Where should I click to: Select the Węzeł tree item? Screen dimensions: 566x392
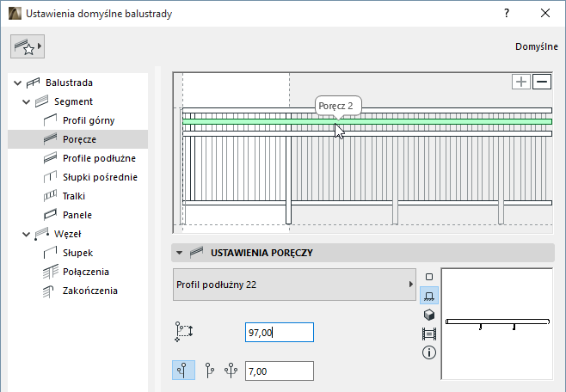coord(67,234)
